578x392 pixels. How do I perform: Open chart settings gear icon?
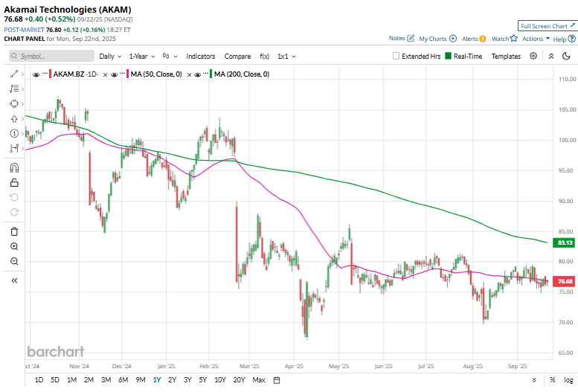tap(533, 56)
